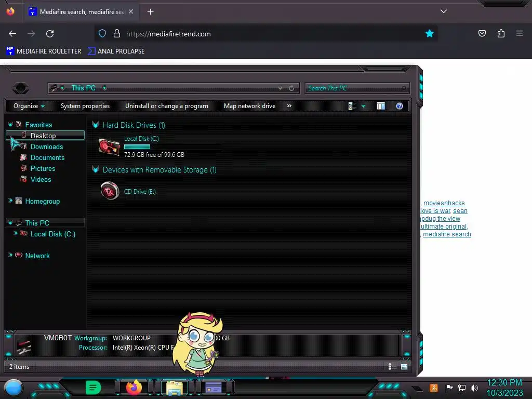This screenshot has width=532, height=399.
Task: Open the view options dropdown arrow
Action: point(363,106)
